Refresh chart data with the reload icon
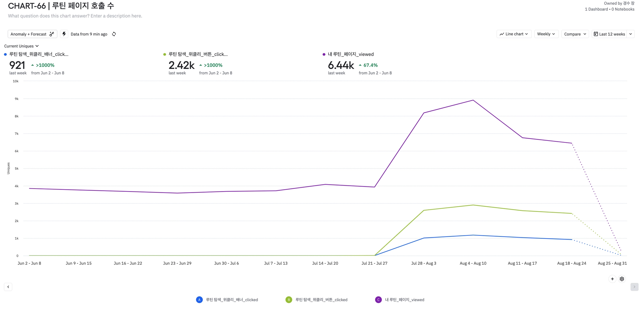Screen dimensions: 644x309 (114, 34)
